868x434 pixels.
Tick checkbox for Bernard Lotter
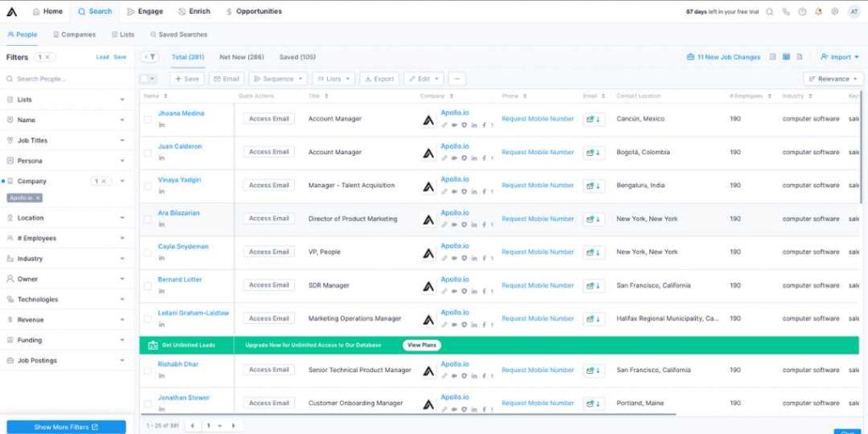[x=147, y=287]
